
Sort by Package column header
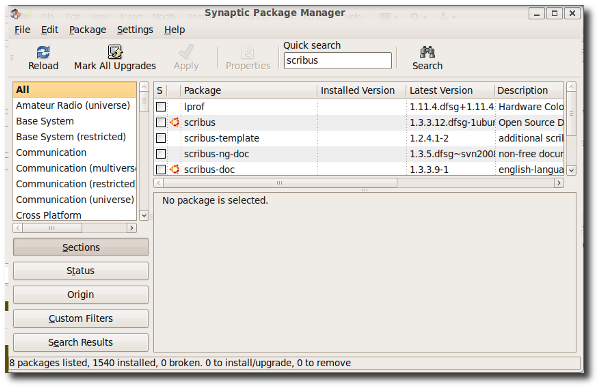pyautogui.click(x=249, y=91)
